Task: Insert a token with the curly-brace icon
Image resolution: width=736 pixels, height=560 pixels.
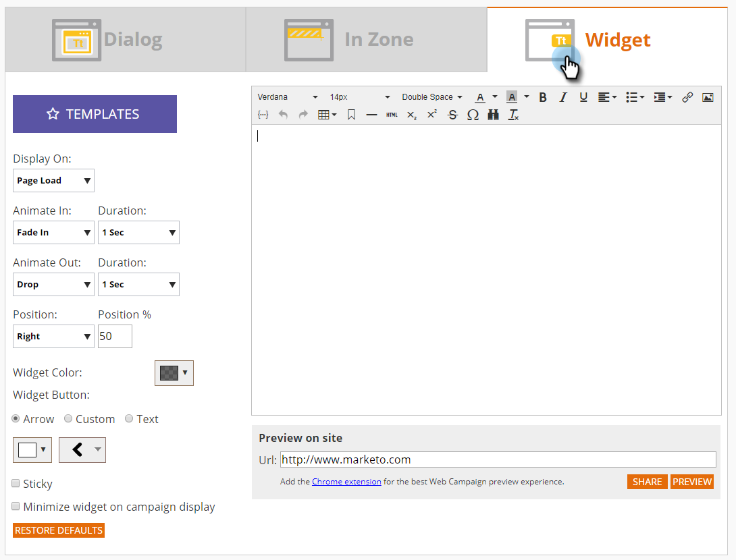Action: tap(263, 115)
